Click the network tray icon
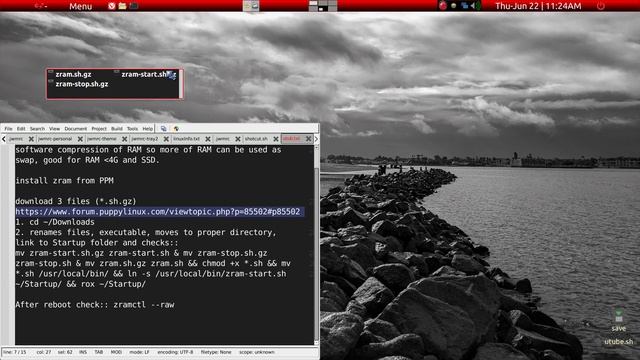The width and height of the screenshot is (640, 360). coord(464,6)
